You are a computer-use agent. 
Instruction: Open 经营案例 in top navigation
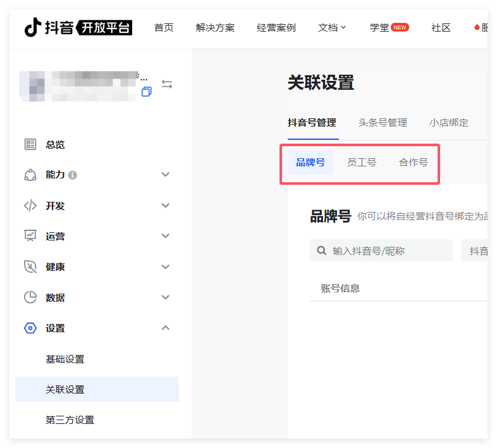pos(276,28)
